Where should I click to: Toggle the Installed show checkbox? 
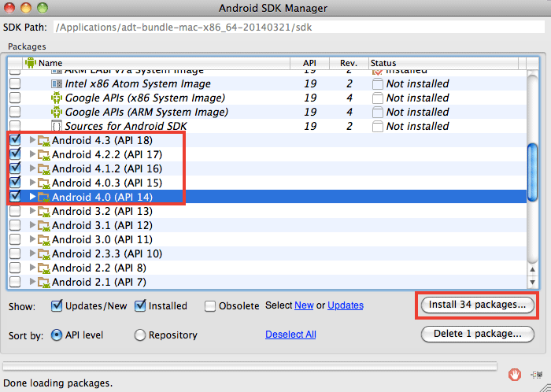click(140, 305)
